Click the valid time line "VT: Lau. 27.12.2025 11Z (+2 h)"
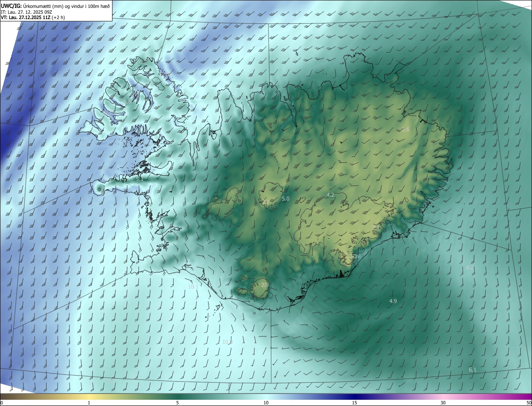Viewport: 532px width, 406px height. coord(33,17)
